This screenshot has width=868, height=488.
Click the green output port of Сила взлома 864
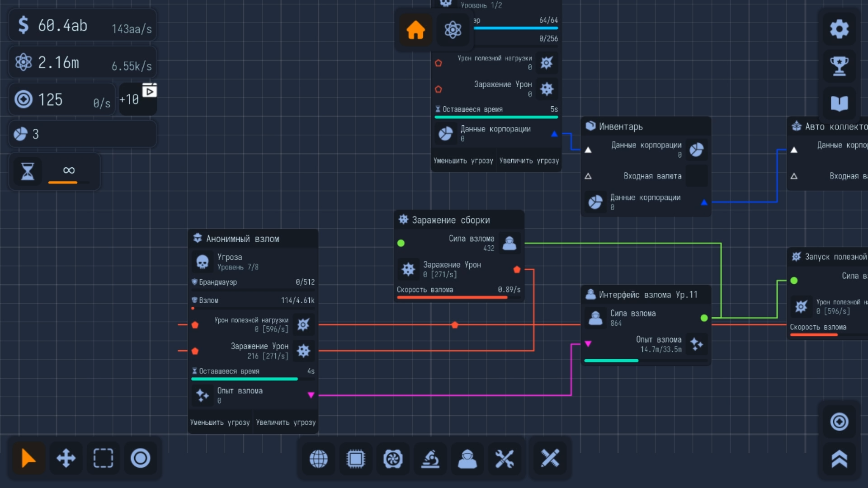[x=704, y=318]
